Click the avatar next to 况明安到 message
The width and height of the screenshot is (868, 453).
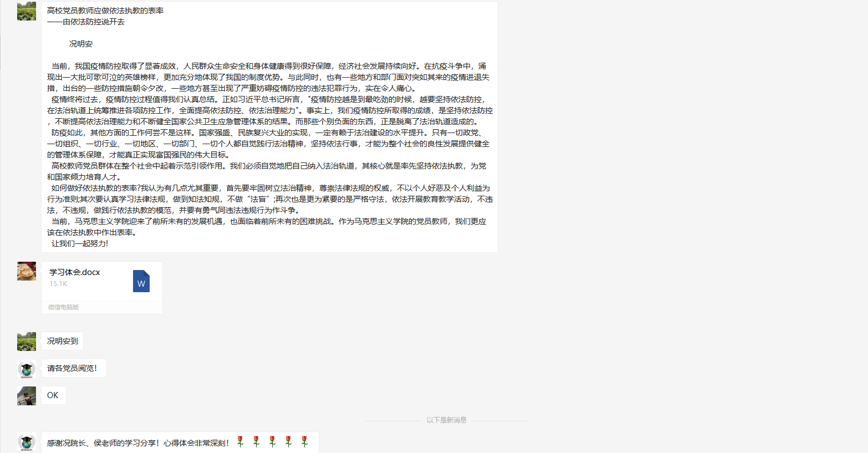pyautogui.click(x=27, y=342)
